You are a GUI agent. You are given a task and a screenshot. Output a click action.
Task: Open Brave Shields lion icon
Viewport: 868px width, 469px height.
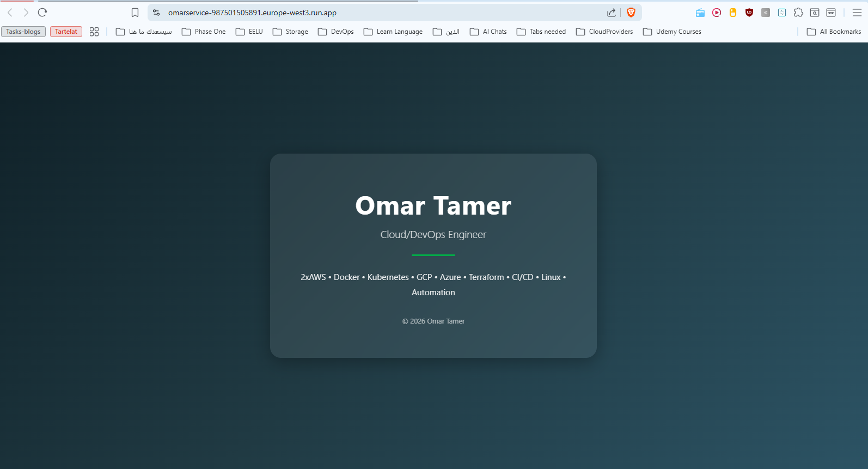[631, 13]
